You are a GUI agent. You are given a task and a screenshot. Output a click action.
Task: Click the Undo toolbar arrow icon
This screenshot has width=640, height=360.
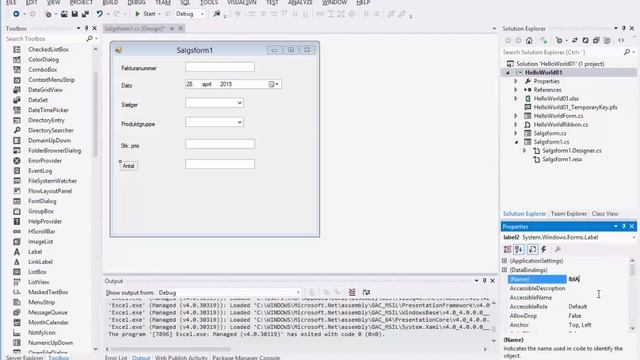tap(99, 14)
